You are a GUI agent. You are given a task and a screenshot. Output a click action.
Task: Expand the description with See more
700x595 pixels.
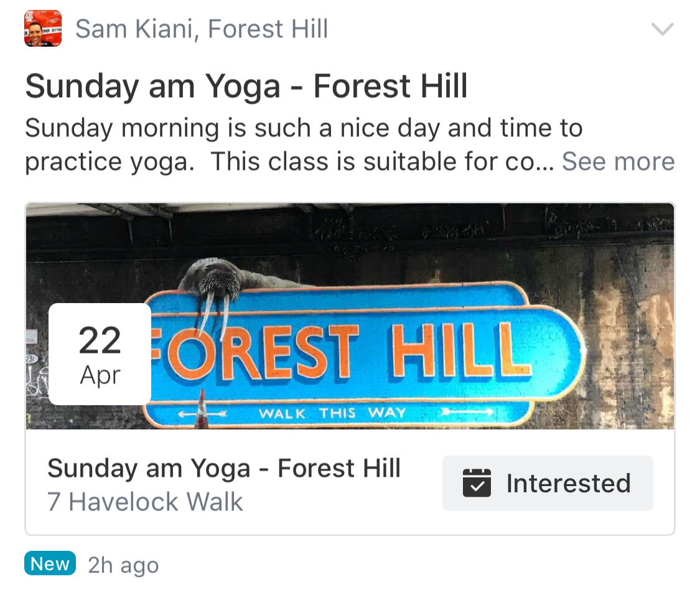pos(618,162)
